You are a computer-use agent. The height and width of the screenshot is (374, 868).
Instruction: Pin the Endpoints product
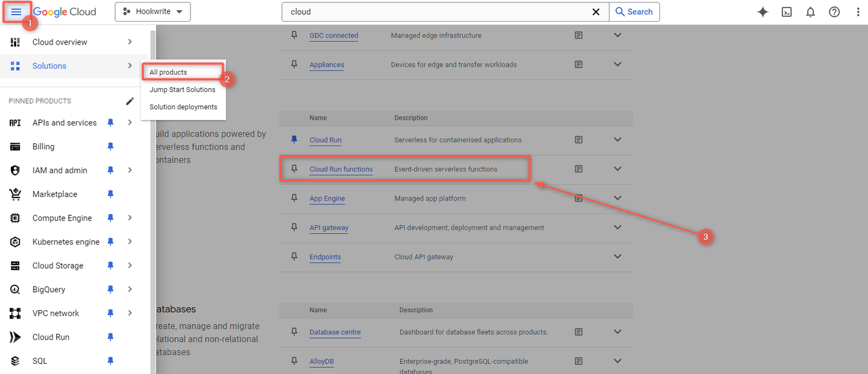click(x=294, y=257)
